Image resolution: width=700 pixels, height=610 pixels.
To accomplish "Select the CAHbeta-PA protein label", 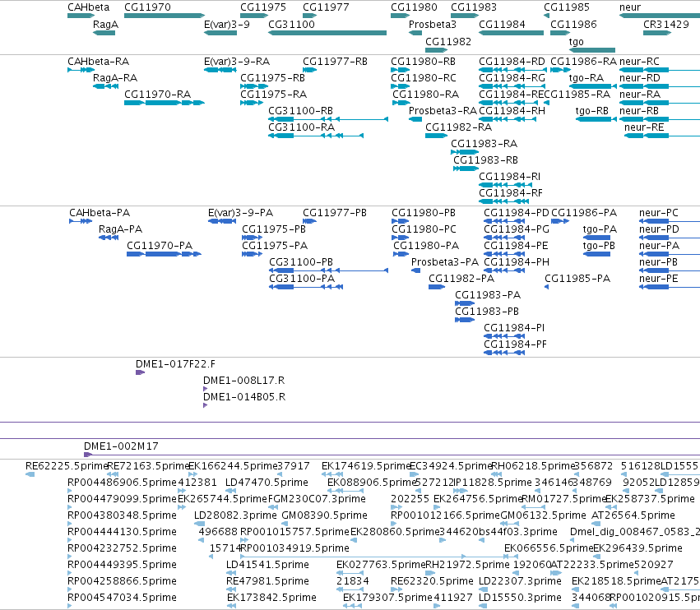I will point(100,213).
